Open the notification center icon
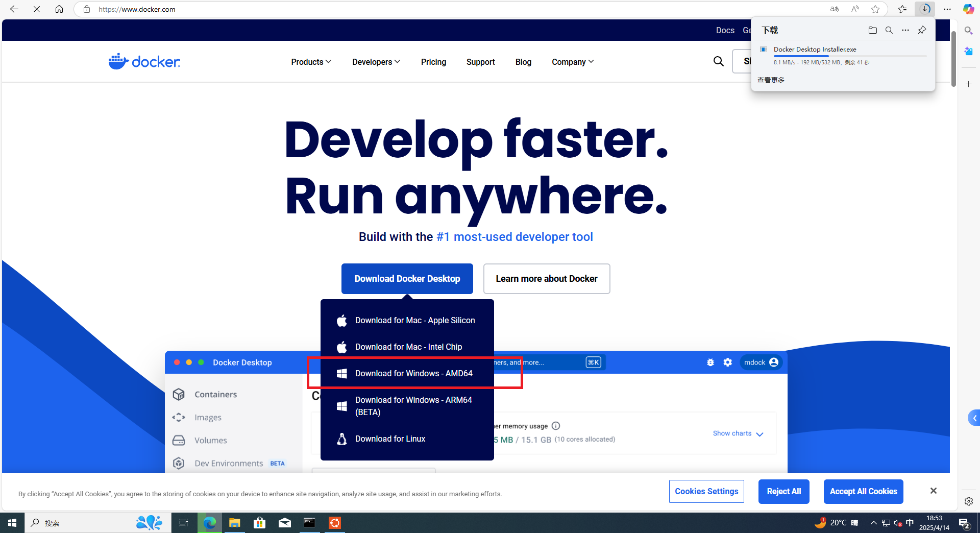 [x=964, y=523]
